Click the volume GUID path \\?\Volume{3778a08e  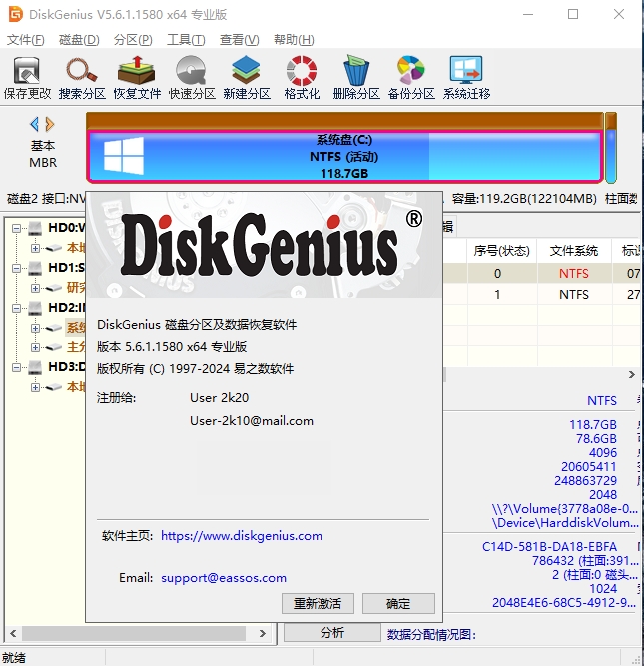tap(564, 509)
